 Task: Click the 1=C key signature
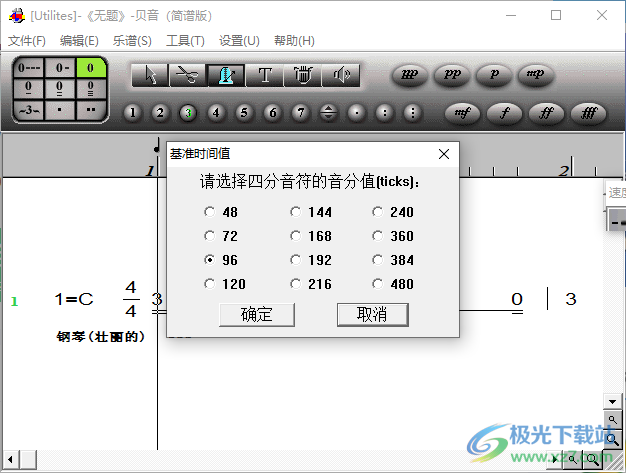pyautogui.click(x=74, y=299)
